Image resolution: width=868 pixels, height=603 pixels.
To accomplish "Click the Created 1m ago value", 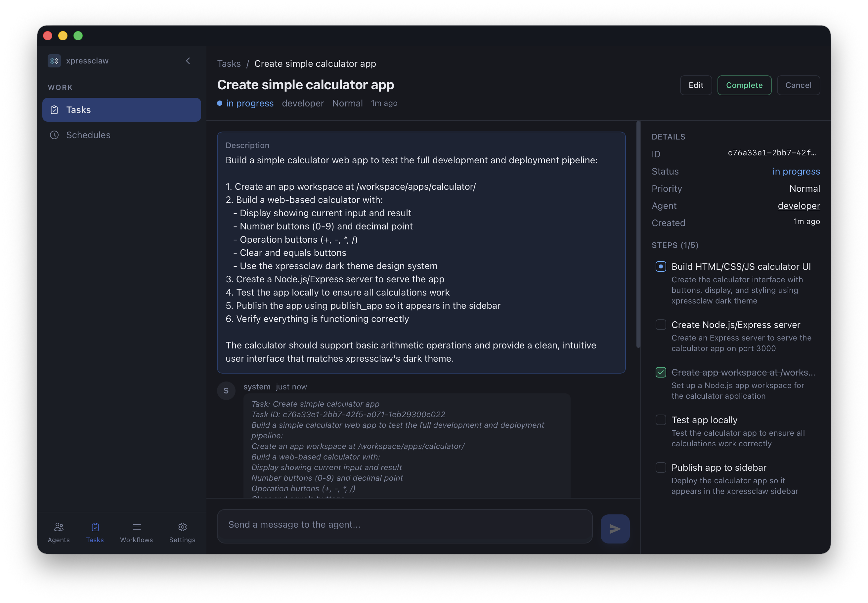I will pyautogui.click(x=806, y=221).
